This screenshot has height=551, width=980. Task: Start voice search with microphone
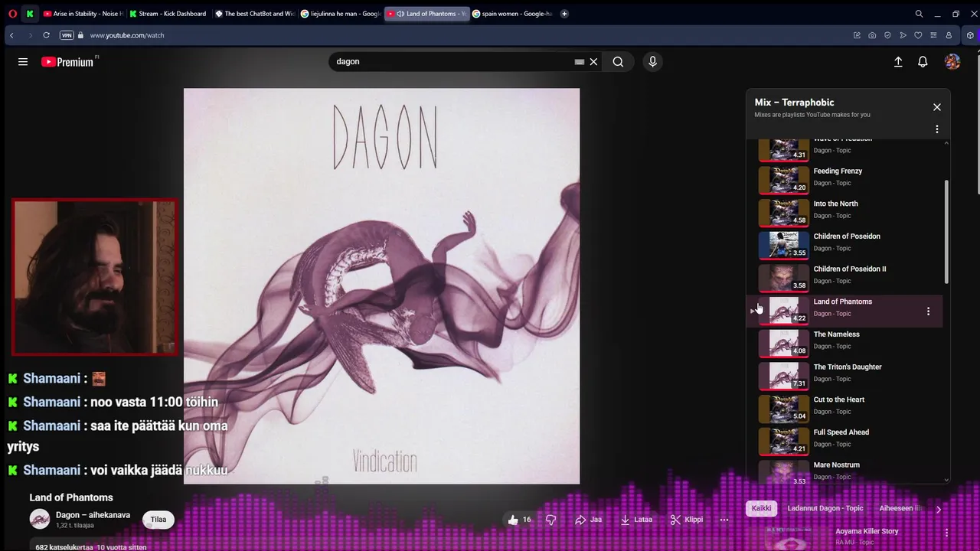[652, 62]
